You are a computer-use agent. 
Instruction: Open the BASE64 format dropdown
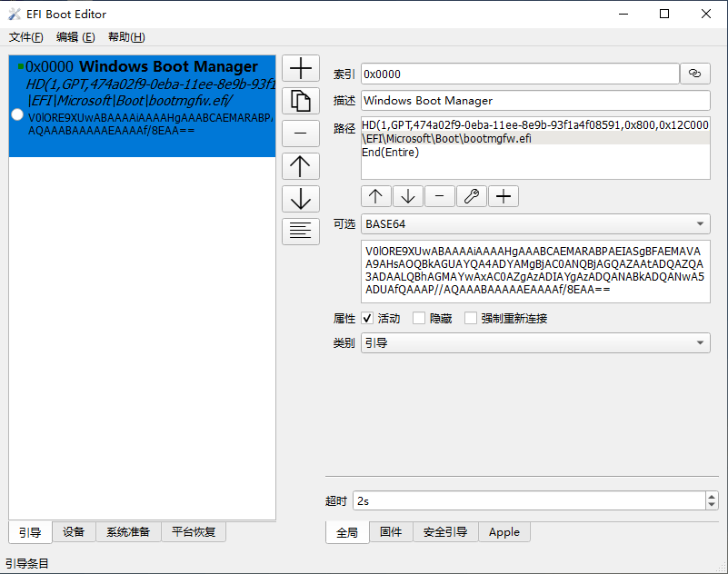pyautogui.click(x=700, y=223)
